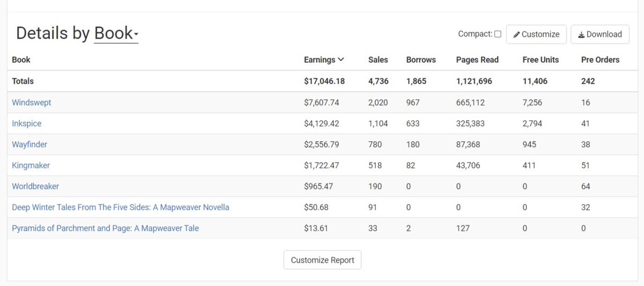Click the Download button
Screen dimensions: 644x286
coord(600,34)
